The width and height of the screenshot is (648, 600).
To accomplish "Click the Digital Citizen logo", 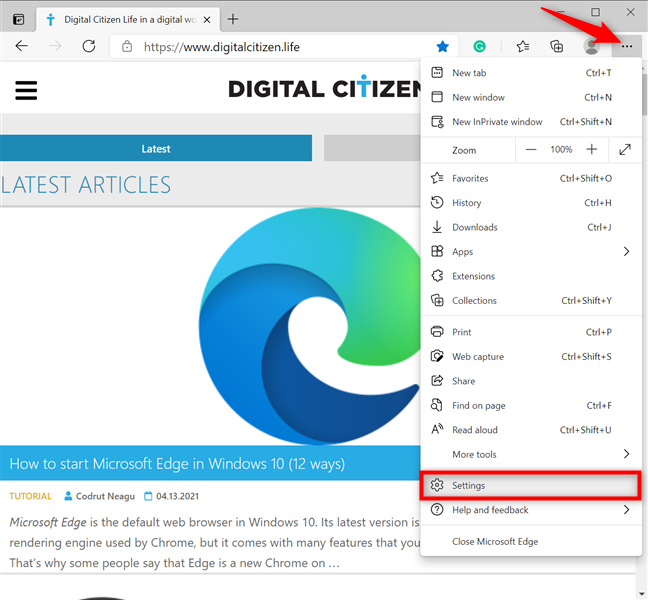I will click(x=325, y=88).
